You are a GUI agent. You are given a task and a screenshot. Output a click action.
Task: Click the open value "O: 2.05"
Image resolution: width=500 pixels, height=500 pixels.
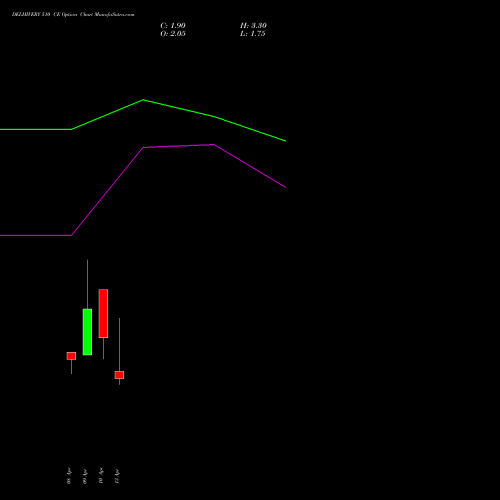[173, 34]
